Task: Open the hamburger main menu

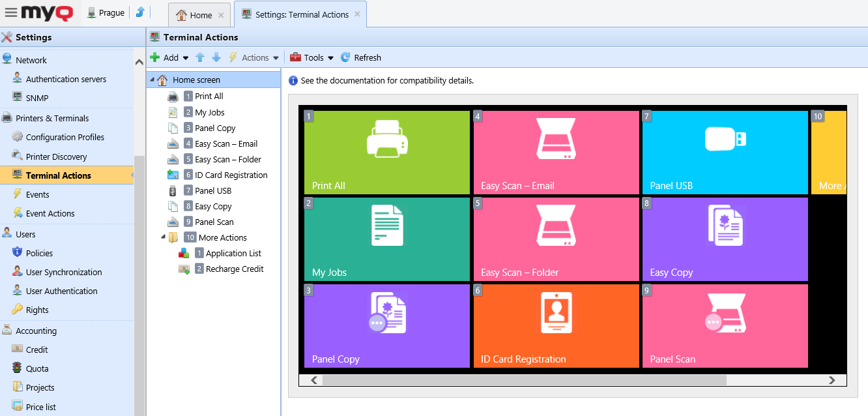Action: [11, 13]
